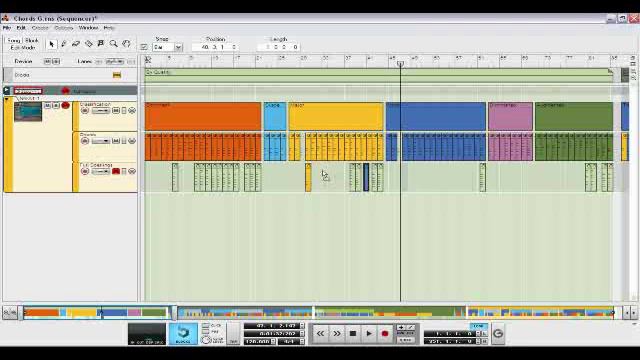
Task: Select the Pencil tool
Action: [x=64, y=44]
